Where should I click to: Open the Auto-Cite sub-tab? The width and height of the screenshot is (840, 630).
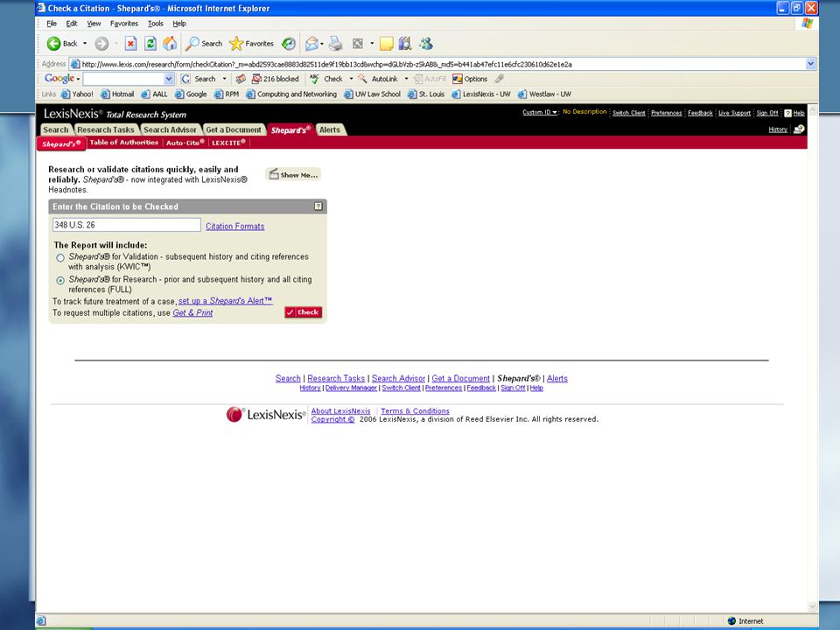[x=185, y=143]
